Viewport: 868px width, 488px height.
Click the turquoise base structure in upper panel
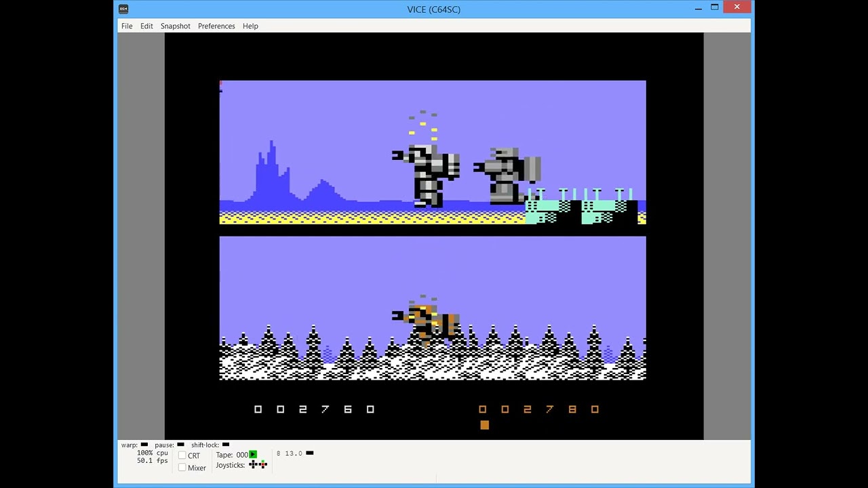(582, 207)
